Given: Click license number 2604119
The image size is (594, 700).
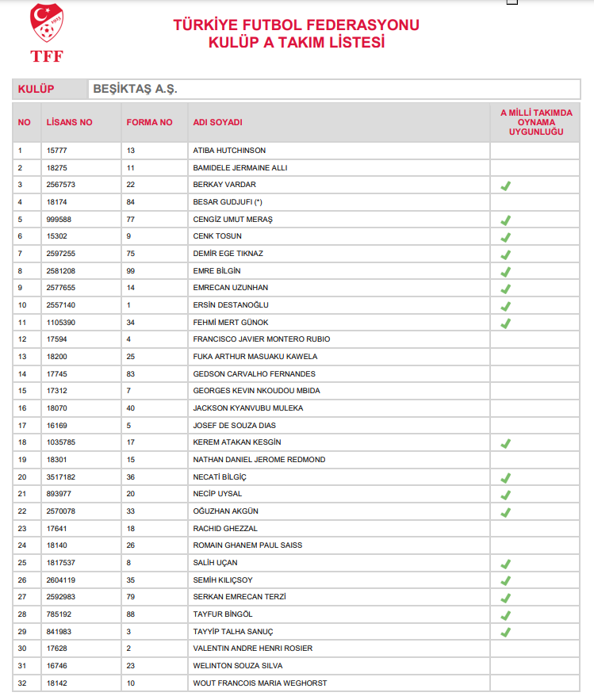Looking at the screenshot, I should 61,580.
